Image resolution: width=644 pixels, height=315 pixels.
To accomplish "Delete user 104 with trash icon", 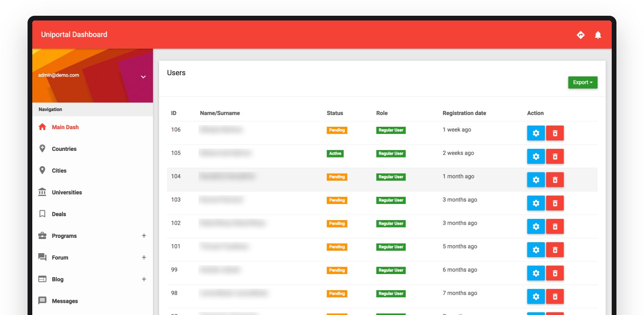I will tap(555, 180).
